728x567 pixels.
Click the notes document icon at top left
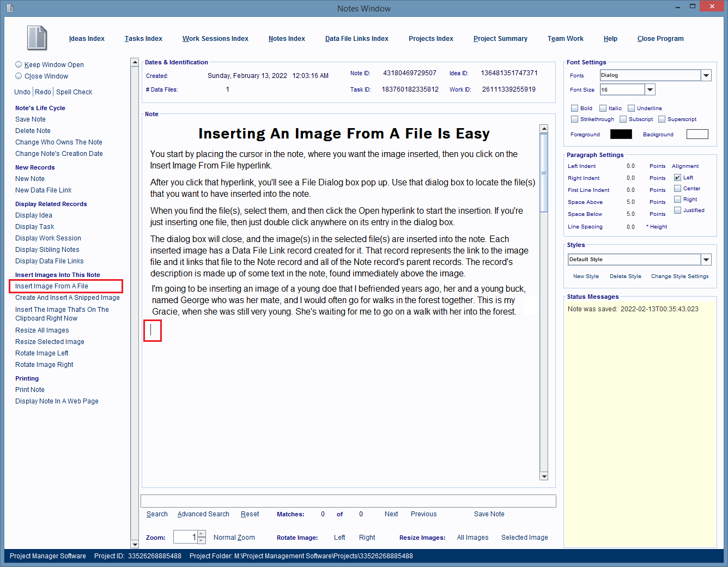click(x=37, y=38)
